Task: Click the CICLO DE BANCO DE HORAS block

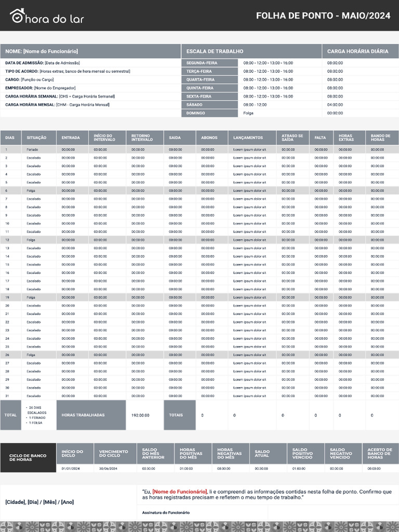Action: pos(28,458)
